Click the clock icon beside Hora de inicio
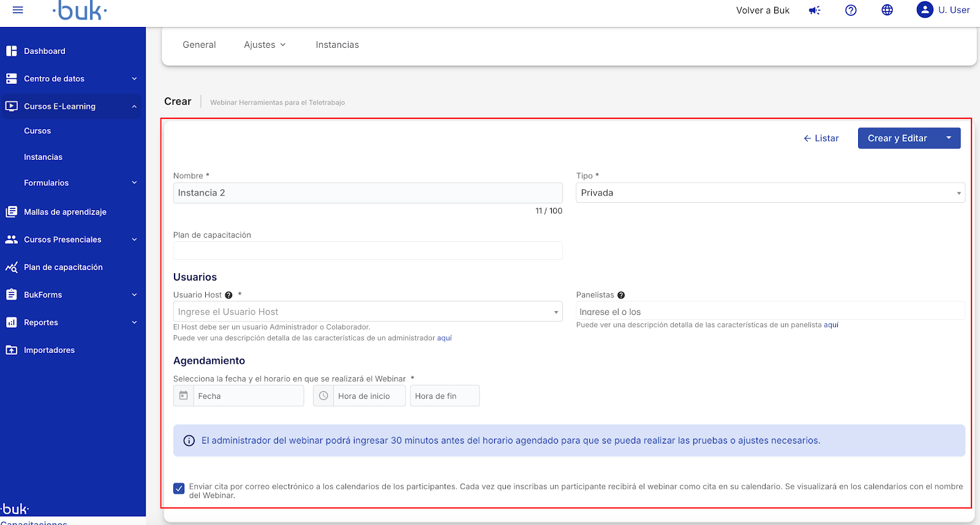Image resolution: width=980 pixels, height=525 pixels. pos(323,396)
